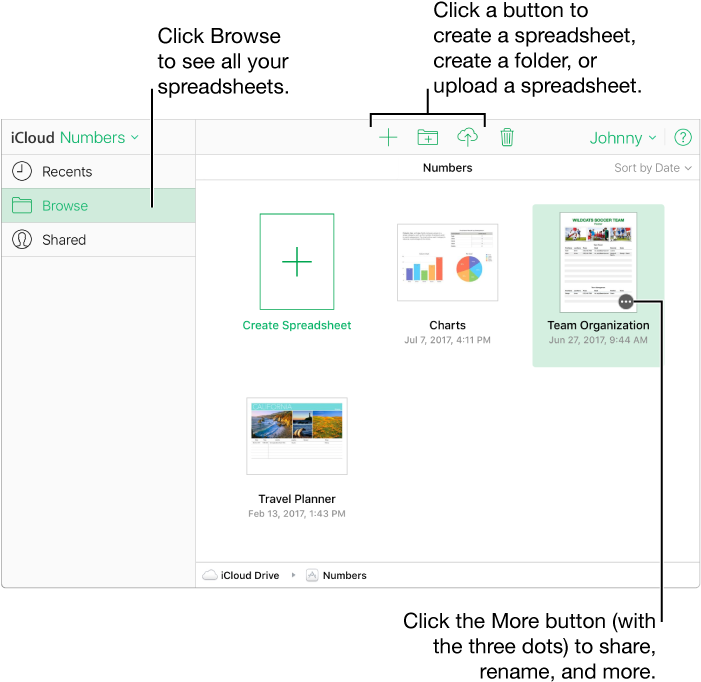Click the Charts file name
Image resolution: width=701 pixels, height=682 pixels.
pos(448,325)
